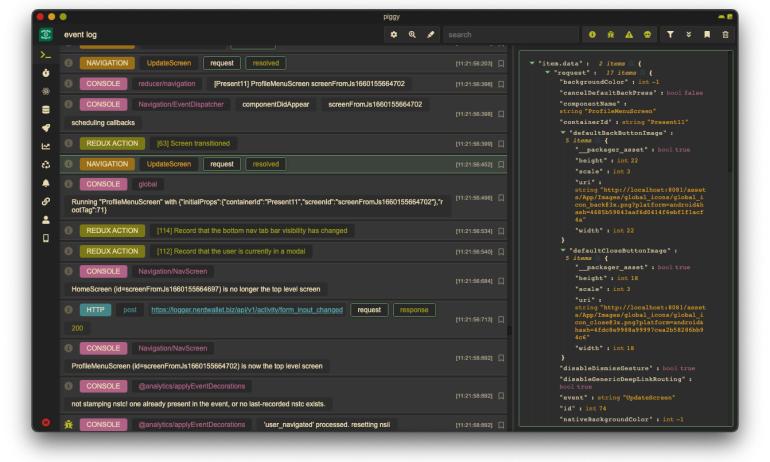Screen dimensions: 770x462
Task: Click the magnifier zoom icon in toolbar
Action: coord(412,34)
